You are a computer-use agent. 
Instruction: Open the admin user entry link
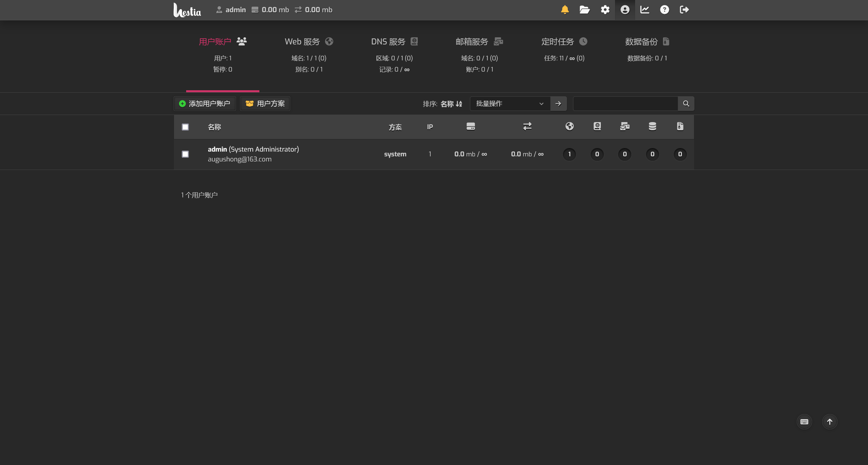click(217, 149)
